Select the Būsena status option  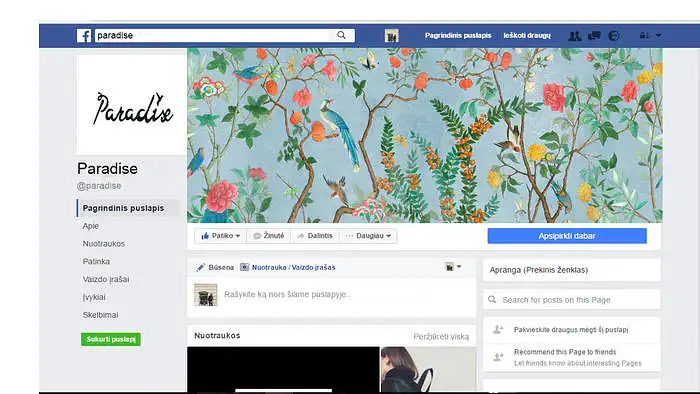pos(215,267)
